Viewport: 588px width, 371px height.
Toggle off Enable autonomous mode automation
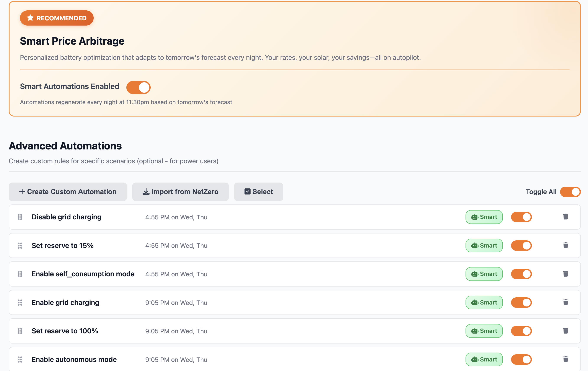click(521, 360)
